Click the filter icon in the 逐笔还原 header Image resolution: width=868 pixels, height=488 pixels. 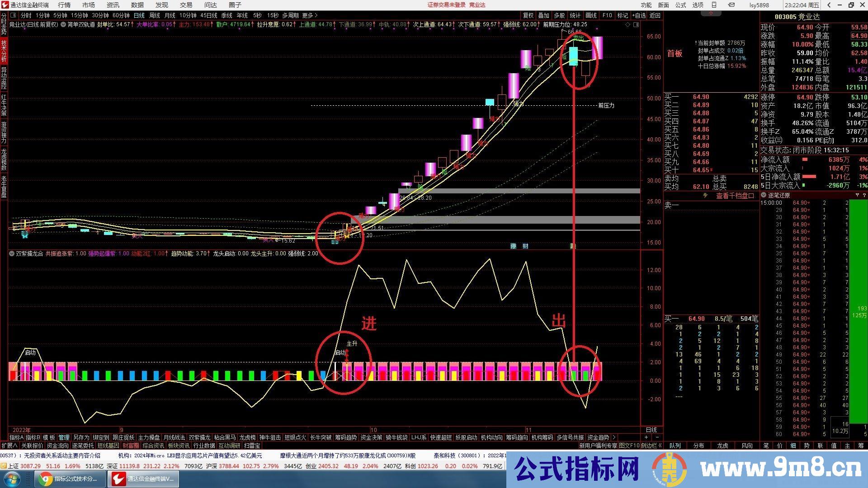coord(857,195)
